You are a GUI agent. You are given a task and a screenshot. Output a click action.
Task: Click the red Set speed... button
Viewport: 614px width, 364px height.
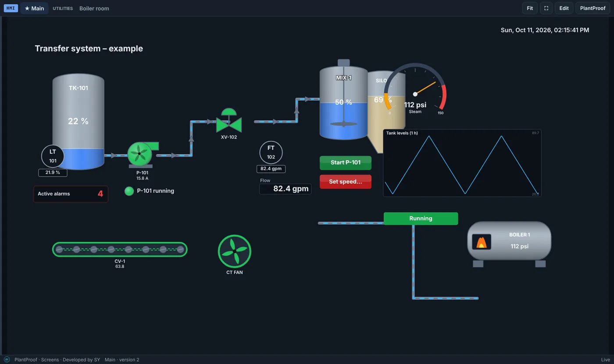coord(346,182)
